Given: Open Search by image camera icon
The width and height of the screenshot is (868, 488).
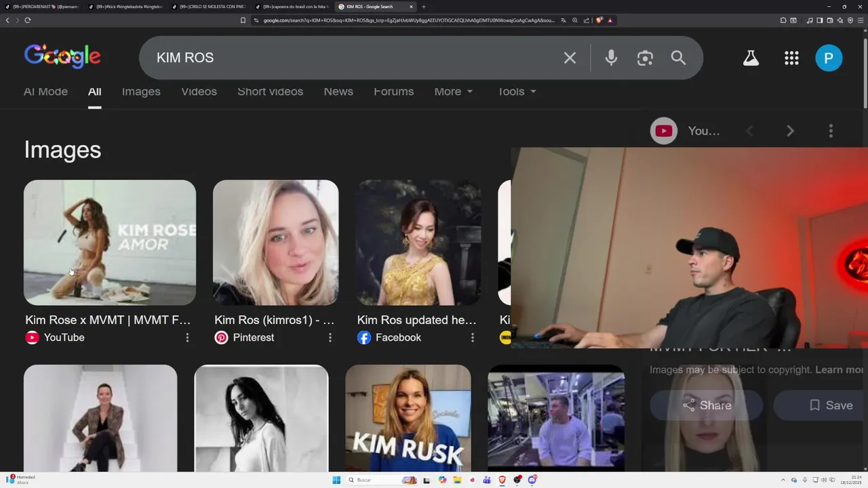Looking at the screenshot, I should (645, 58).
